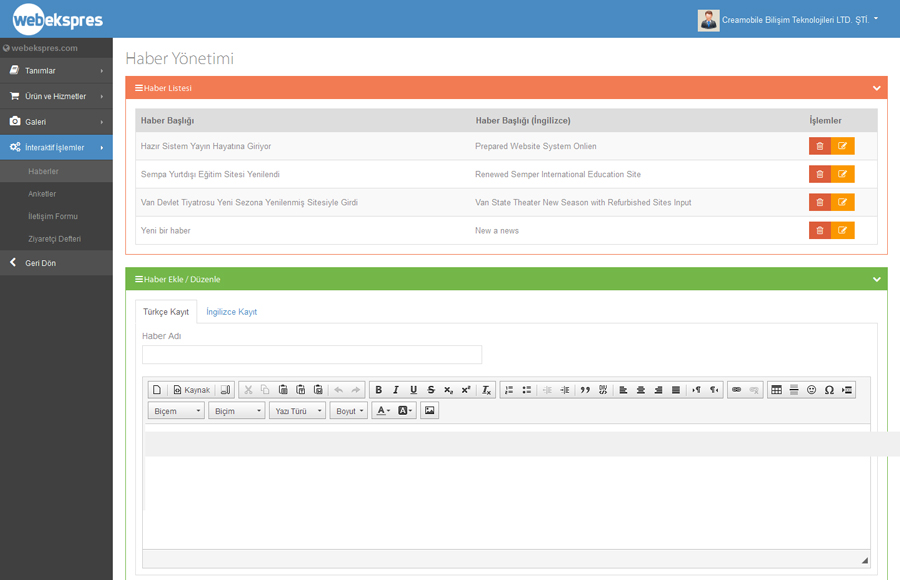The image size is (900, 580).
Task: Toggle strikethrough formatting in the editor
Action: pos(431,390)
